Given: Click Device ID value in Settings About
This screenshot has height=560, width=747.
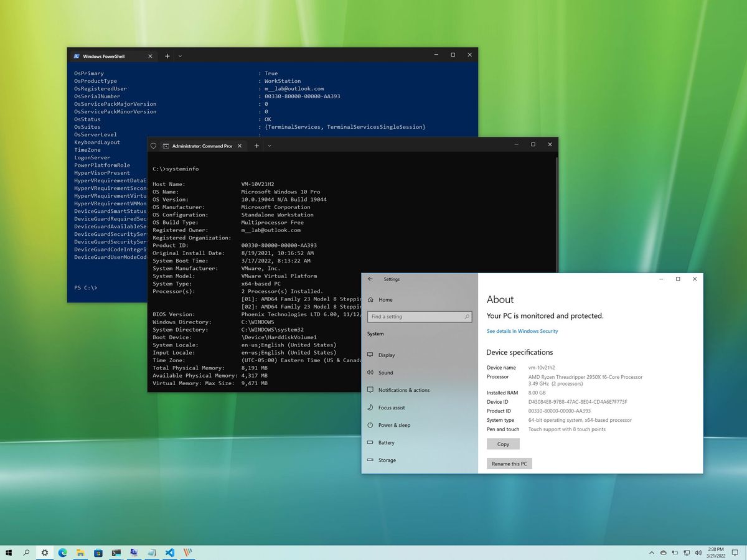Looking at the screenshot, I should point(578,402).
